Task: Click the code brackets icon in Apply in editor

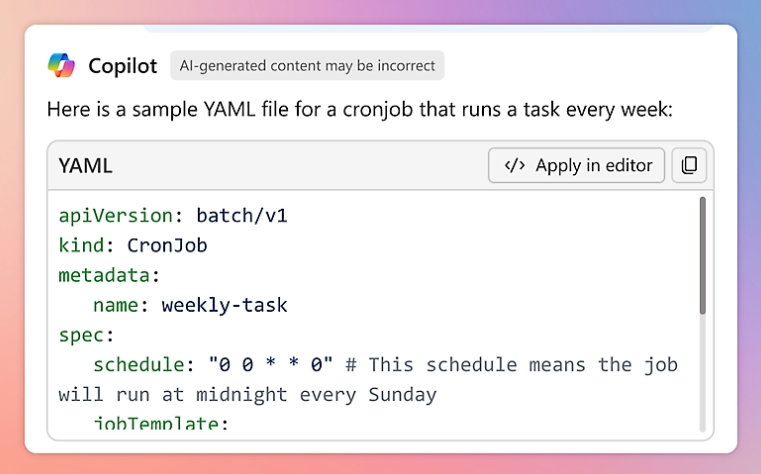Action: (x=515, y=166)
